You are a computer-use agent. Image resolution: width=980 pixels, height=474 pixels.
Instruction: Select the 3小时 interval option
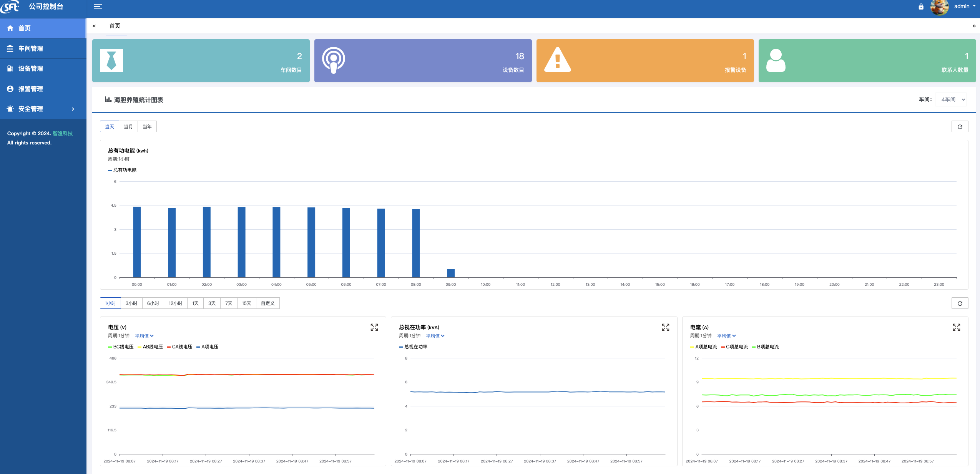(131, 303)
